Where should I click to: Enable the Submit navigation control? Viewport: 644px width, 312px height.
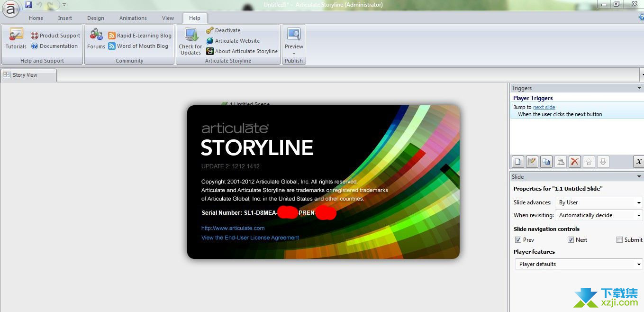[619, 240]
